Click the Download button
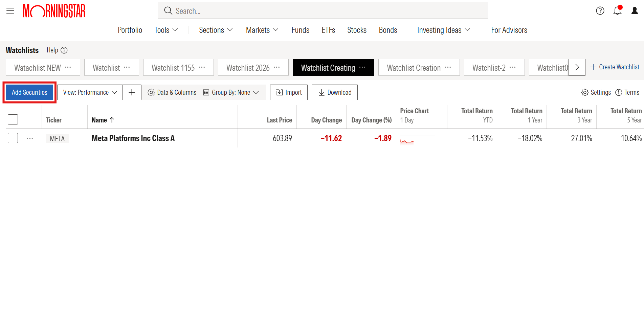644x318 pixels. [x=335, y=92]
